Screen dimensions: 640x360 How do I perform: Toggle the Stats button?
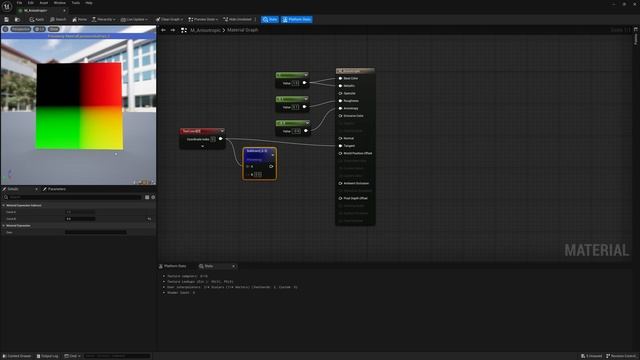pyautogui.click(x=270, y=20)
